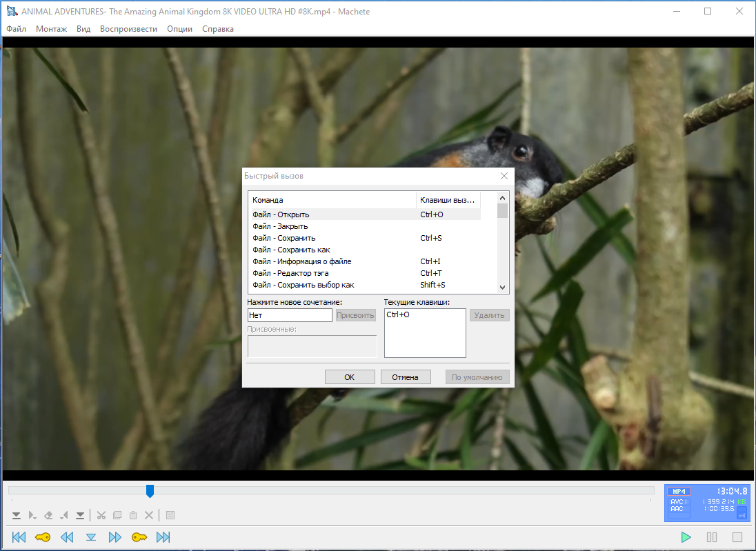Click the eraser clear selection icon
Screen dimensions: 756x551
(x=48, y=515)
